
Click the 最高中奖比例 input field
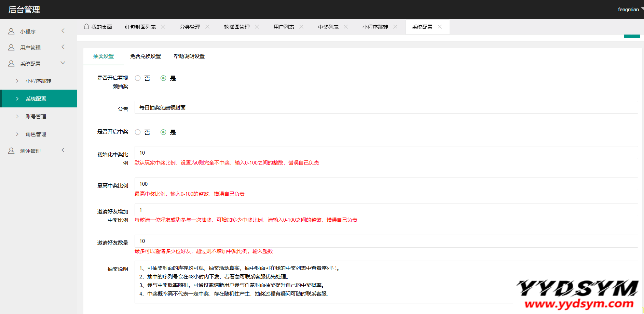click(386, 184)
